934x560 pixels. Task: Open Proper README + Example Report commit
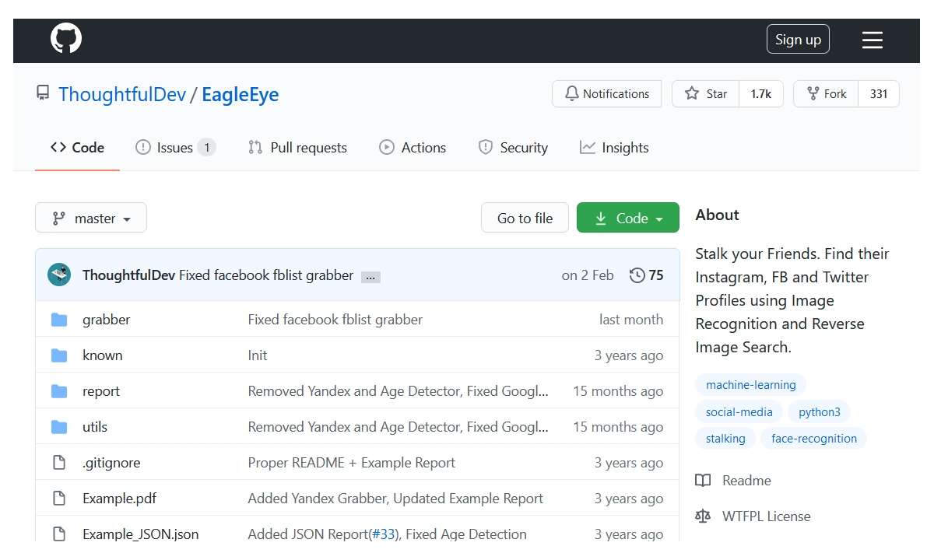click(352, 463)
